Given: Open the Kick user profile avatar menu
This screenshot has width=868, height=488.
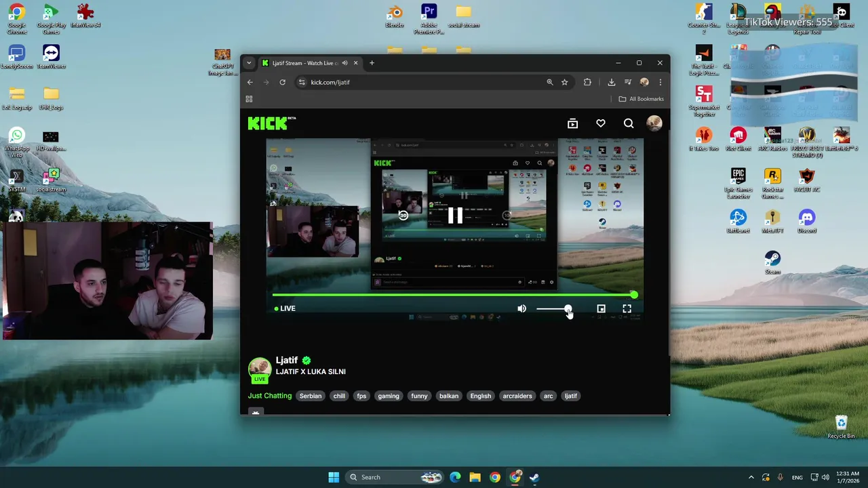Looking at the screenshot, I should coord(654,123).
